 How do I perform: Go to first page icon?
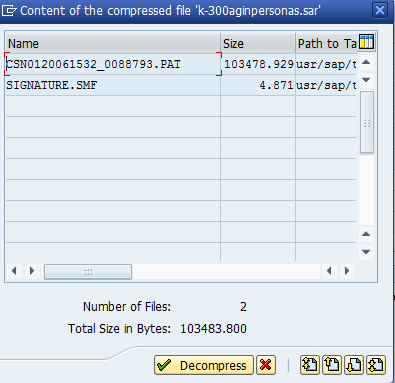310,365
